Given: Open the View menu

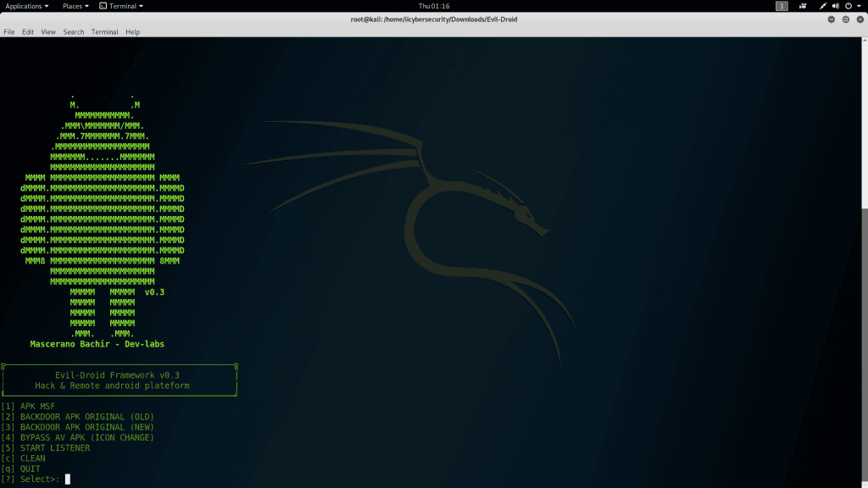Looking at the screenshot, I should (48, 32).
